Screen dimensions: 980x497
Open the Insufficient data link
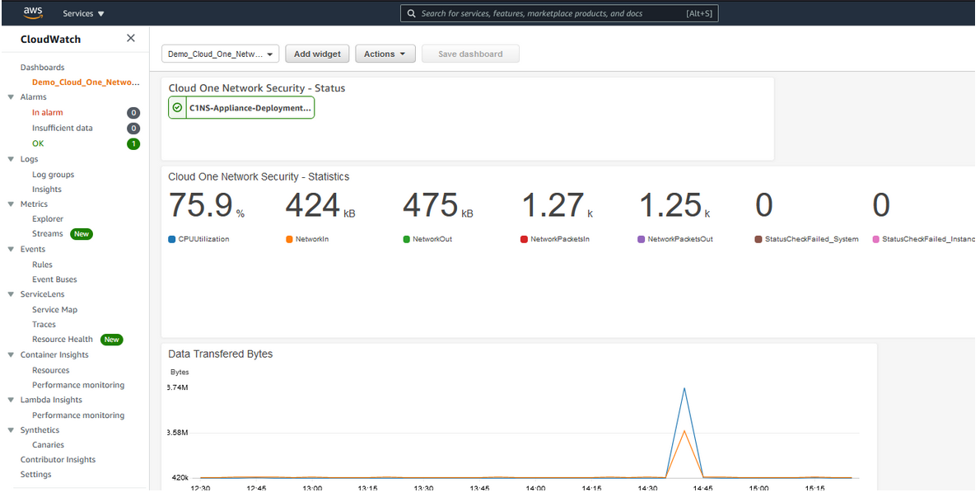(x=63, y=128)
